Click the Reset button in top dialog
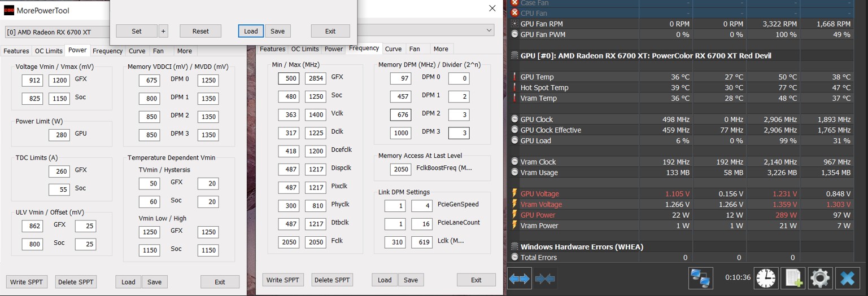The width and height of the screenshot is (868, 296). [200, 31]
